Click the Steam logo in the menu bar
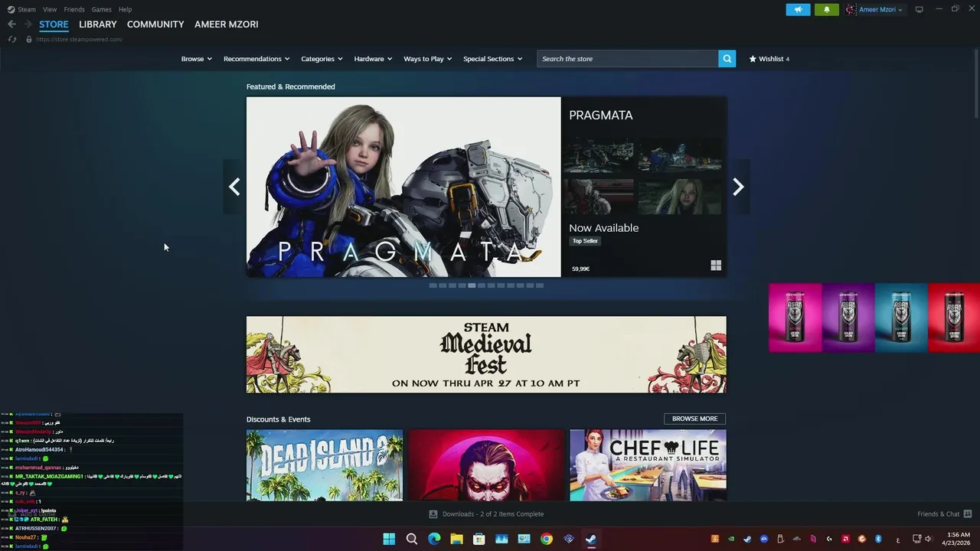This screenshot has width=980, height=551. [x=11, y=9]
